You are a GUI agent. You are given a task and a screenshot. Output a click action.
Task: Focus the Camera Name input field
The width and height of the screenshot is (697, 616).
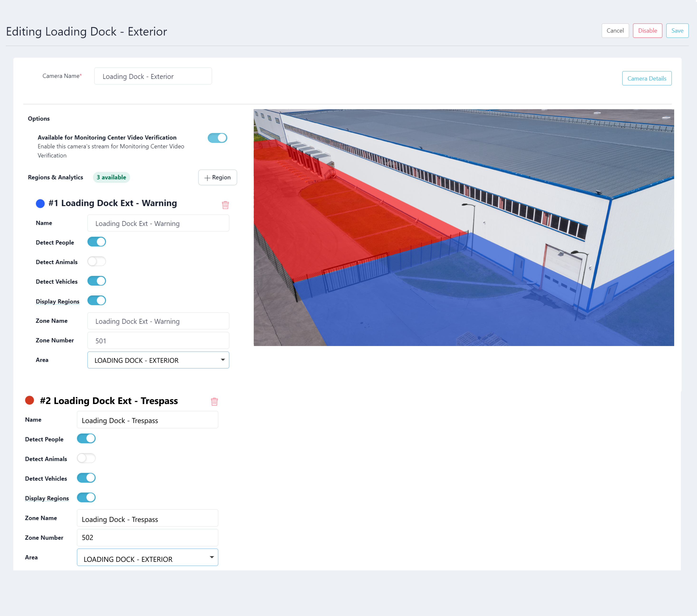click(x=153, y=76)
